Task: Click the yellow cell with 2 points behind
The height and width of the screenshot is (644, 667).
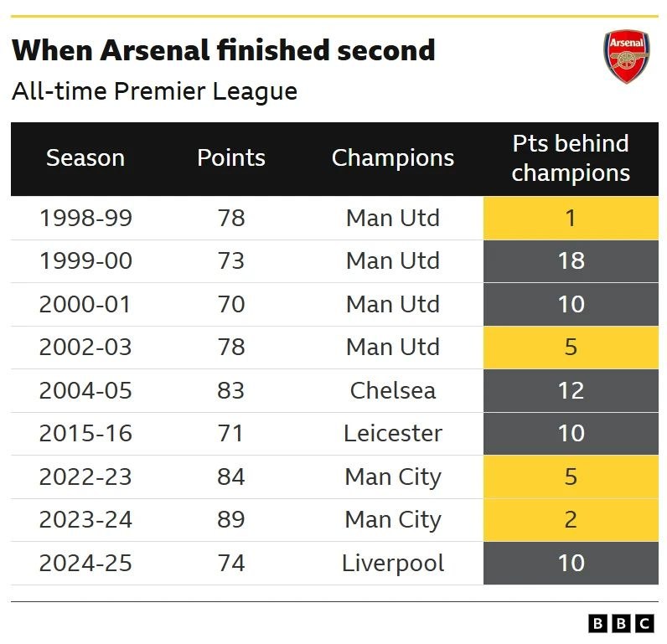Action: (x=571, y=520)
